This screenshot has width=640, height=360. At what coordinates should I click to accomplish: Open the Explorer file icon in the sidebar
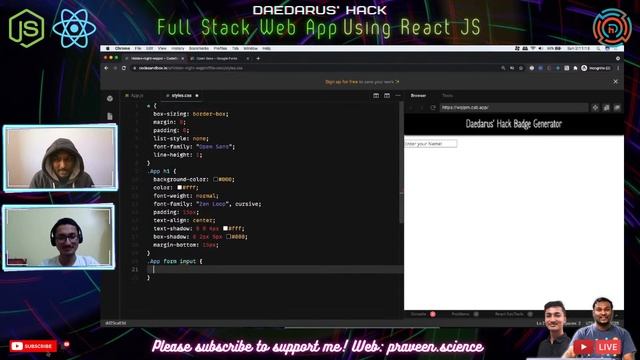[110, 117]
